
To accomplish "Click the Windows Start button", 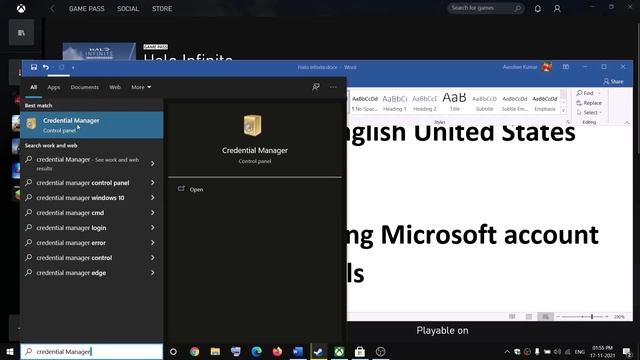I will point(10,351).
